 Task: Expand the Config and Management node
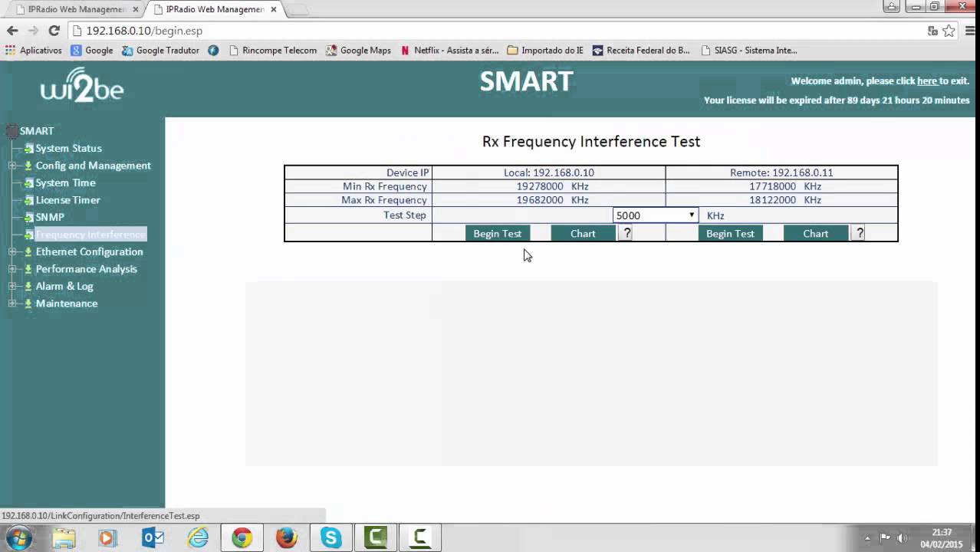(12, 166)
